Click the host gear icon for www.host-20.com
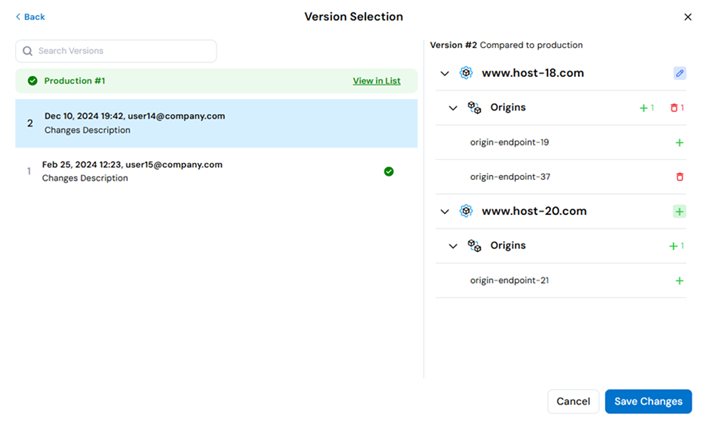The width and height of the screenshot is (710, 422). click(x=466, y=211)
